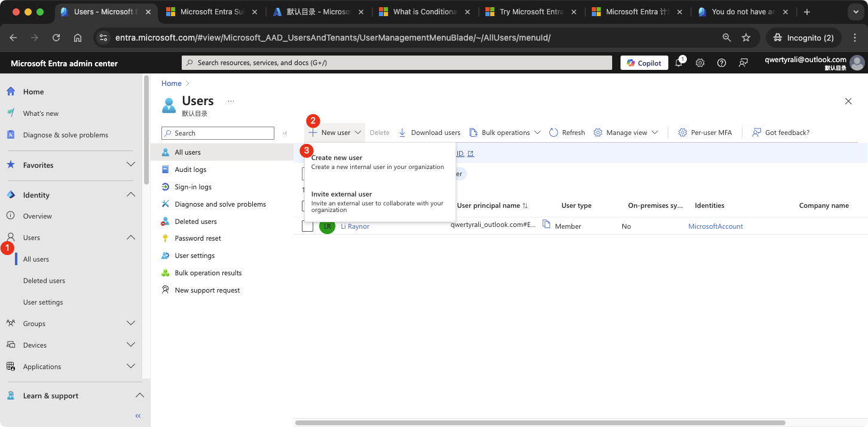Open Per-user MFA
Viewport: 868px width, 427px height.
point(705,133)
